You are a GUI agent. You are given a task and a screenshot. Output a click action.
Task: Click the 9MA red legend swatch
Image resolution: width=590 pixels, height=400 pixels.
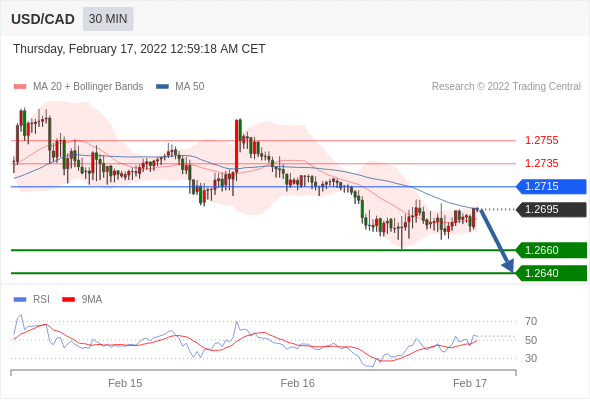tap(68, 300)
